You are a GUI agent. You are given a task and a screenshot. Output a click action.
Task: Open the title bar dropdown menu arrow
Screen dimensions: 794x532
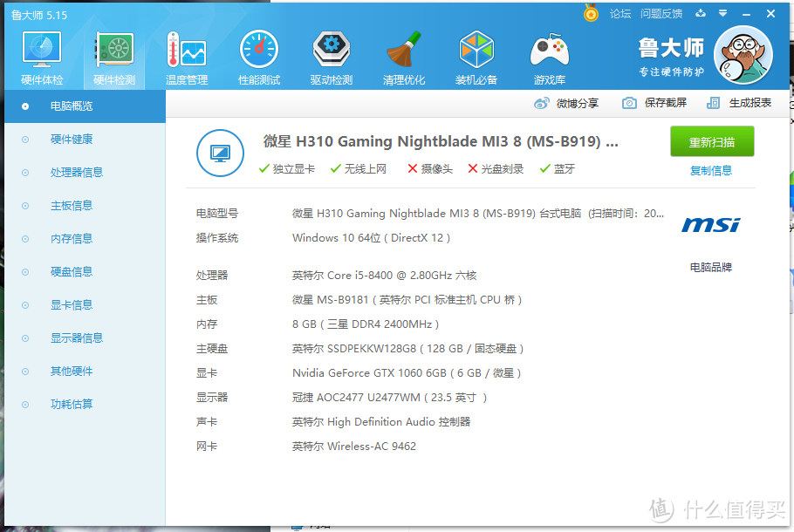click(723, 14)
